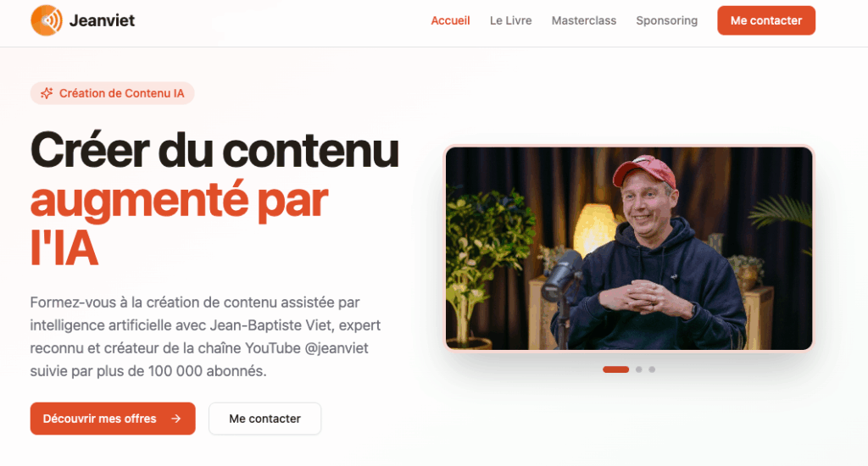Click the arrow icon in Découvrir mes offres

[x=176, y=419]
